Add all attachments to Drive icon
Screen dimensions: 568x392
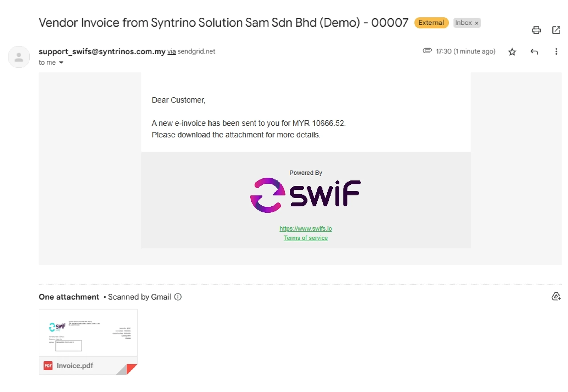click(556, 296)
